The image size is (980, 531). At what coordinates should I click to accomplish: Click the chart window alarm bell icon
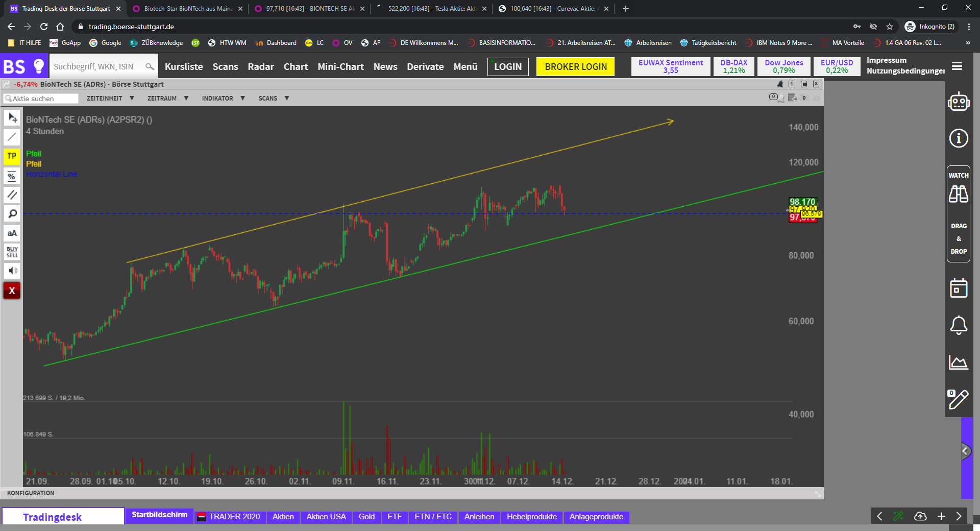[780, 84]
